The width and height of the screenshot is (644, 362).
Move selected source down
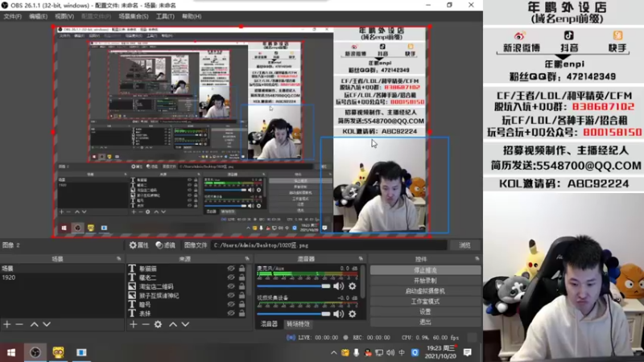(185, 324)
